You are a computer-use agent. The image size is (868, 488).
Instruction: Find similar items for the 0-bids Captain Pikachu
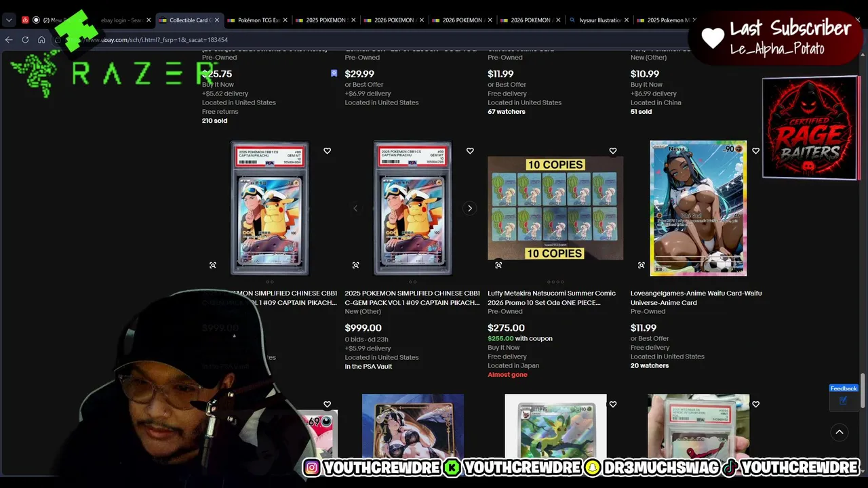(x=355, y=265)
